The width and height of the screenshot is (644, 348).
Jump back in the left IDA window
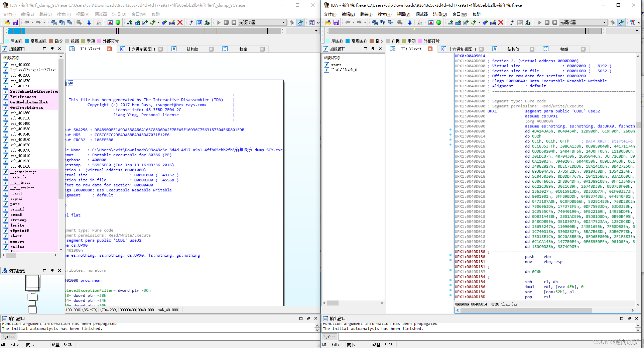point(26,22)
